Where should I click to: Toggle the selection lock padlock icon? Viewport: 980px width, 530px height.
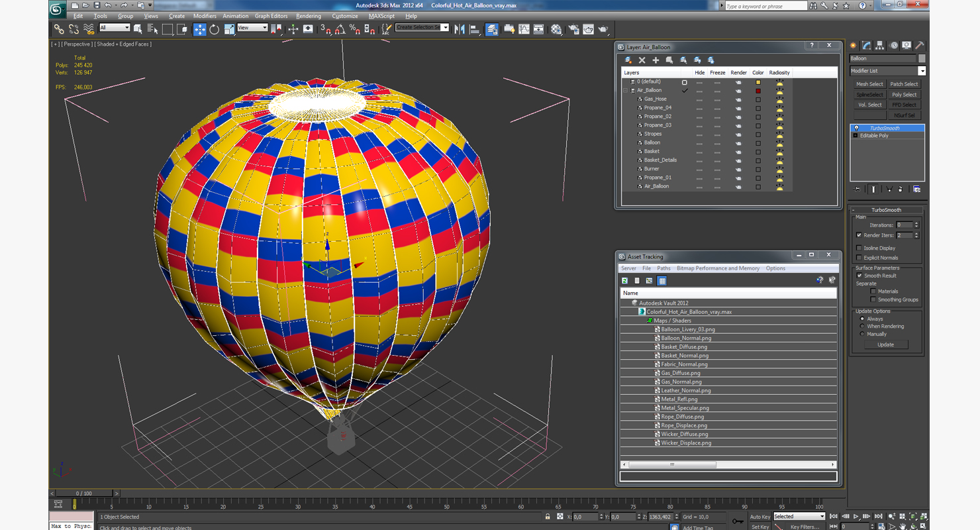548,517
